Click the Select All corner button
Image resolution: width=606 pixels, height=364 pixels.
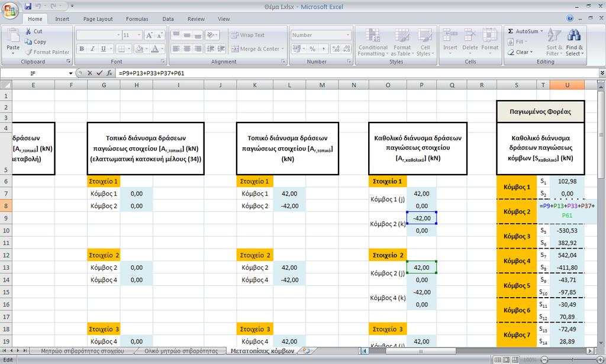tap(6, 85)
